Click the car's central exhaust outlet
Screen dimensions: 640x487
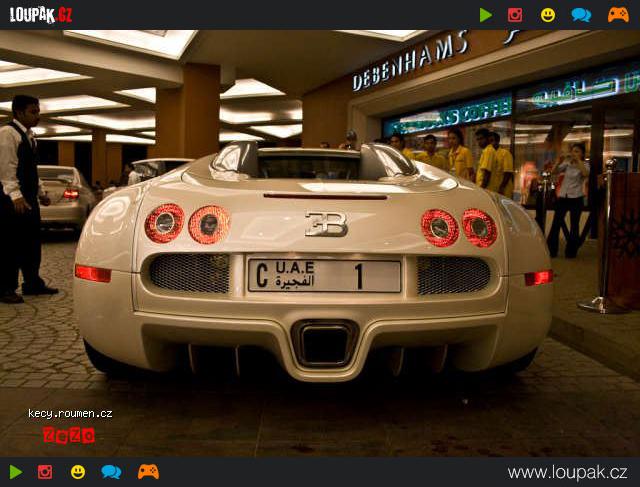(x=325, y=345)
